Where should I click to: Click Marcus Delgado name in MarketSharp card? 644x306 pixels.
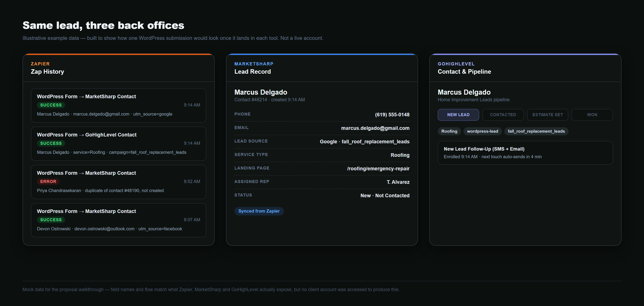point(260,92)
